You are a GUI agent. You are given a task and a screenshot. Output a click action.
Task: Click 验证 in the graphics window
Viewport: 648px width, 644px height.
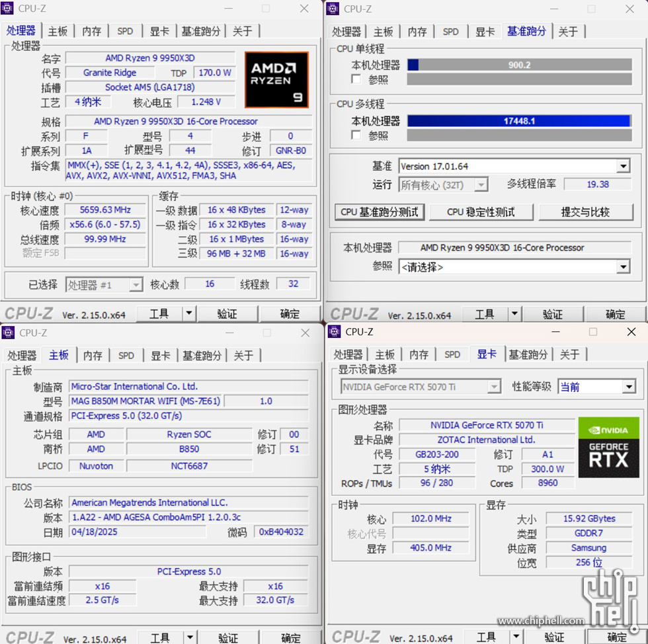[554, 637]
